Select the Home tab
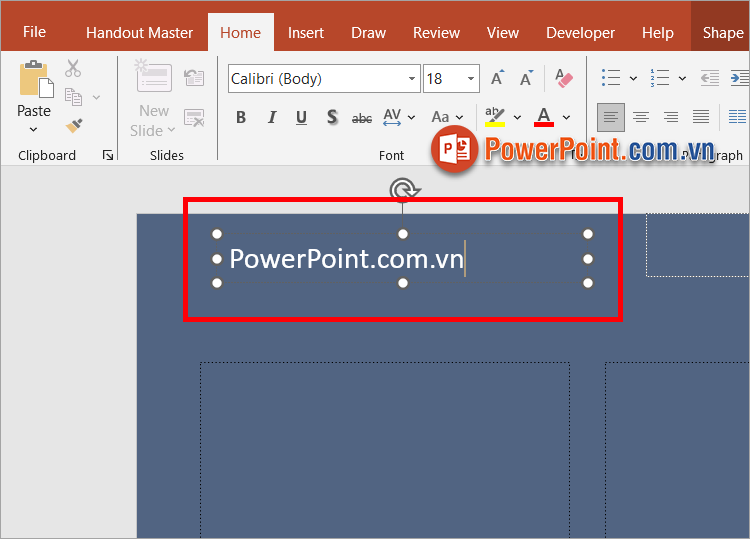Screen dimensions: 750x539 pos(241,33)
